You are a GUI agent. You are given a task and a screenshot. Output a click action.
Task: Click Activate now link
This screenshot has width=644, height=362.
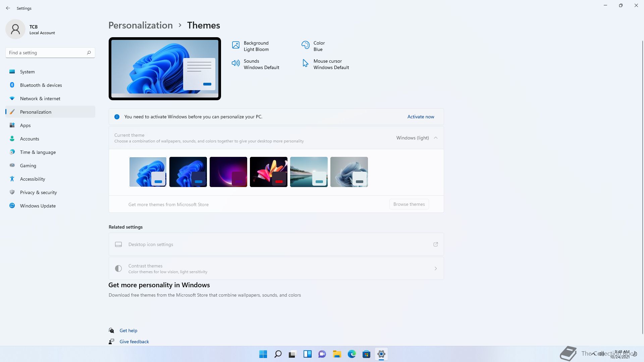pyautogui.click(x=421, y=117)
